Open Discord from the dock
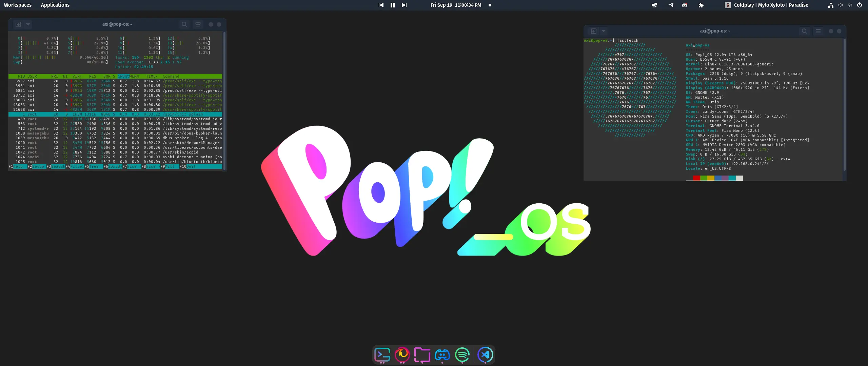 point(442,354)
